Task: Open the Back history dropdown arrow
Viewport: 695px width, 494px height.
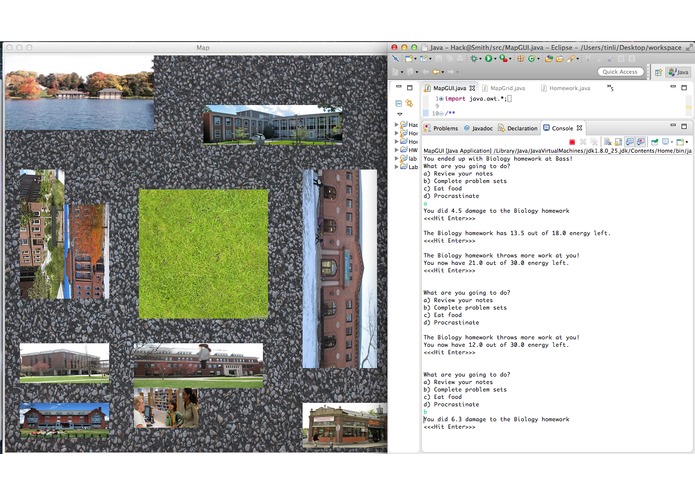Action: tap(443, 72)
